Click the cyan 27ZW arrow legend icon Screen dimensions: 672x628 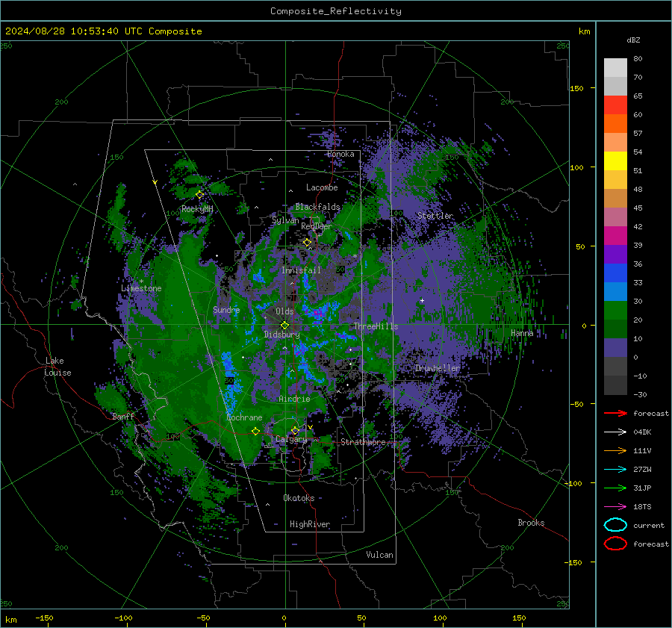pyautogui.click(x=615, y=470)
